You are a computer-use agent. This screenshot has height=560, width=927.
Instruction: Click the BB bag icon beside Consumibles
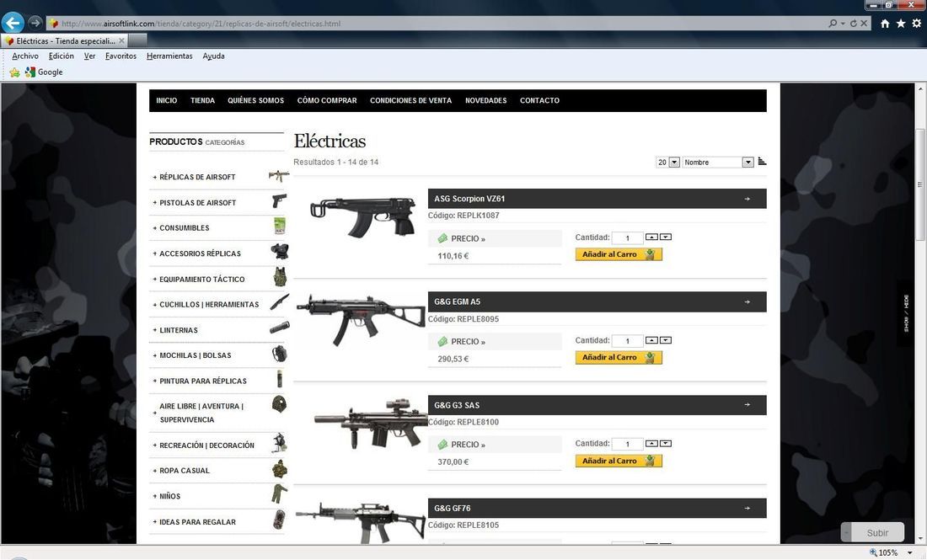tap(280, 227)
